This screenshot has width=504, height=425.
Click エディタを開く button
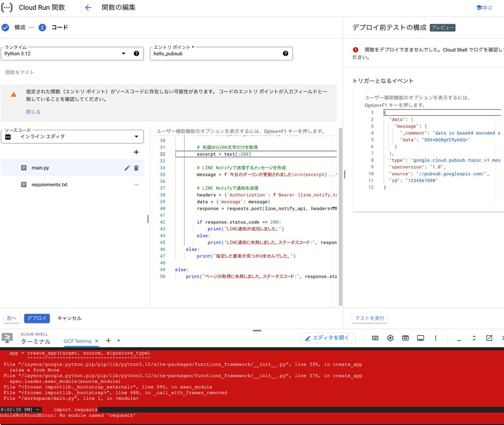(x=328, y=338)
